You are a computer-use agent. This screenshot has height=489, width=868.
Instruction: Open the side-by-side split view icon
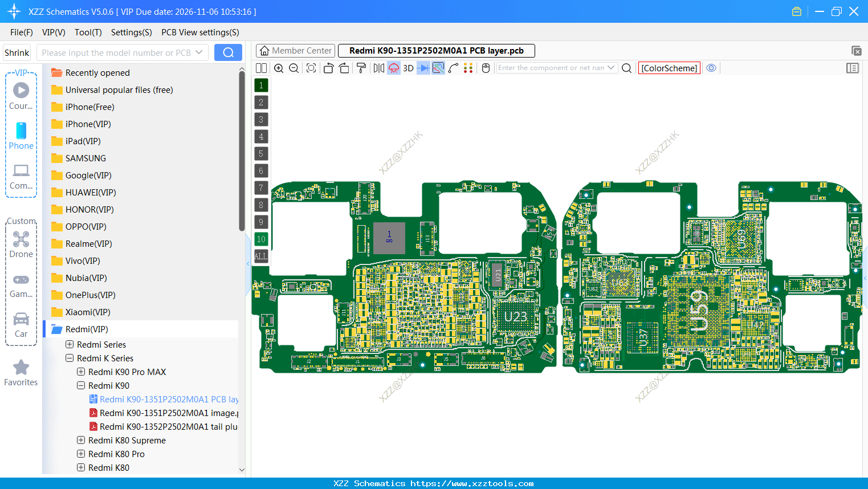click(x=261, y=68)
